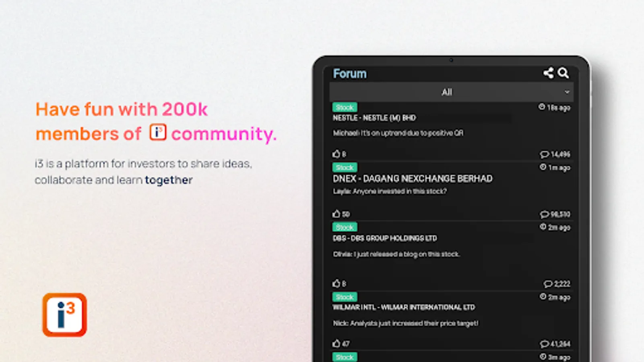Click the small i3 logo in the headline
This screenshot has width=644, height=362.
tap(158, 132)
